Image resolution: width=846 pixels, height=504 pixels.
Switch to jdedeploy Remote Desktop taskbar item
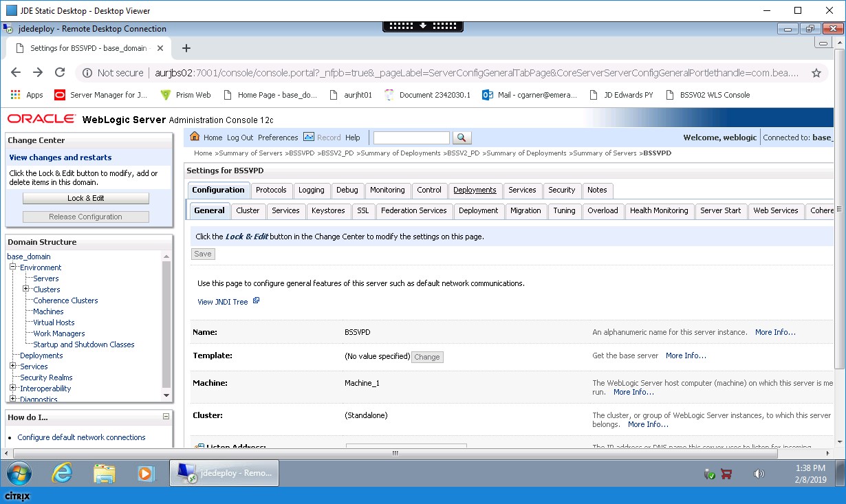tap(224, 473)
